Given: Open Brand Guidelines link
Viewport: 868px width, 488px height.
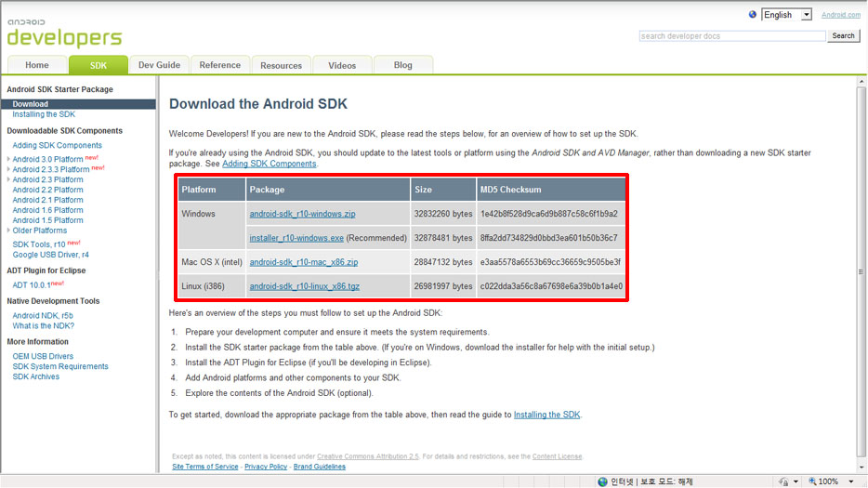Looking at the screenshot, I should click(320, 467).
